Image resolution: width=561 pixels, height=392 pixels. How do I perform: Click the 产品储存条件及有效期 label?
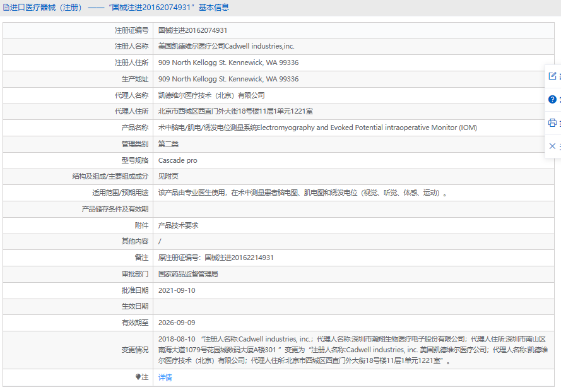coord(115,209)
